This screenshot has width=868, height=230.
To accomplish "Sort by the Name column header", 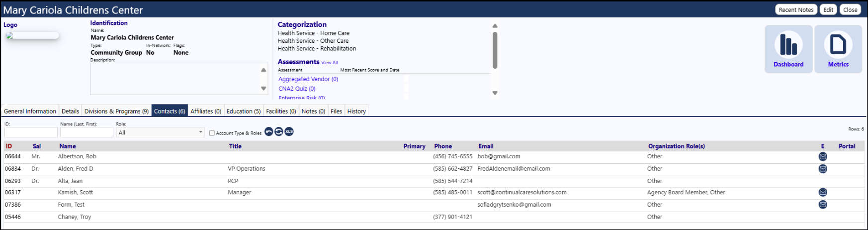I will tap(68, 146).
